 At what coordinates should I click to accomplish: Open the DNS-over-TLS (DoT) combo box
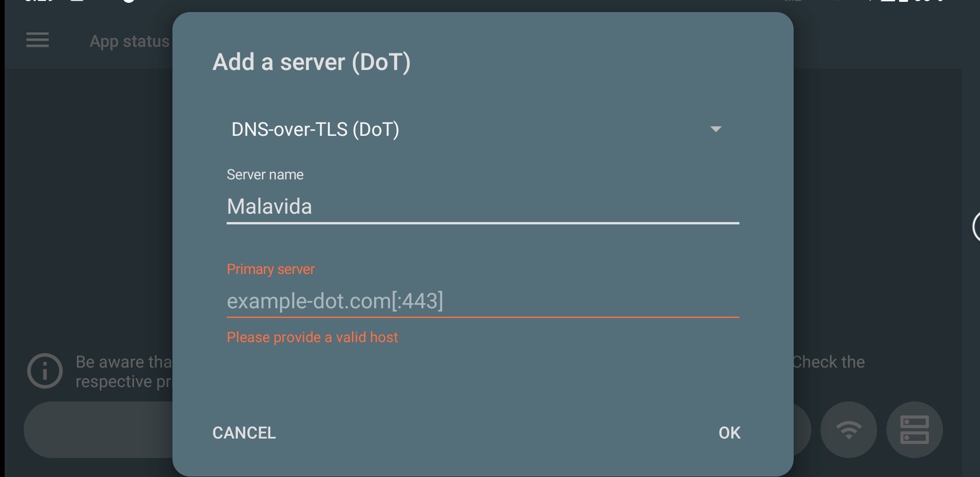[477, 129]
